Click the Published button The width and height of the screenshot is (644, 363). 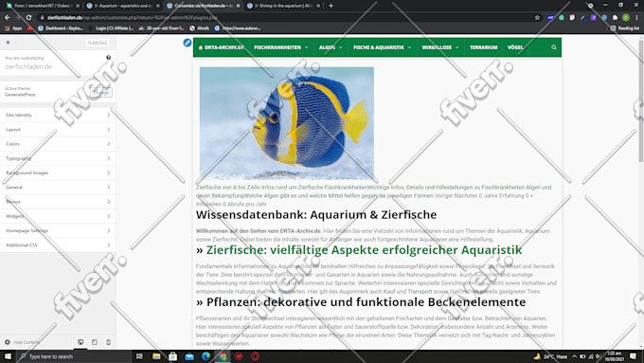tap(98, 43)
